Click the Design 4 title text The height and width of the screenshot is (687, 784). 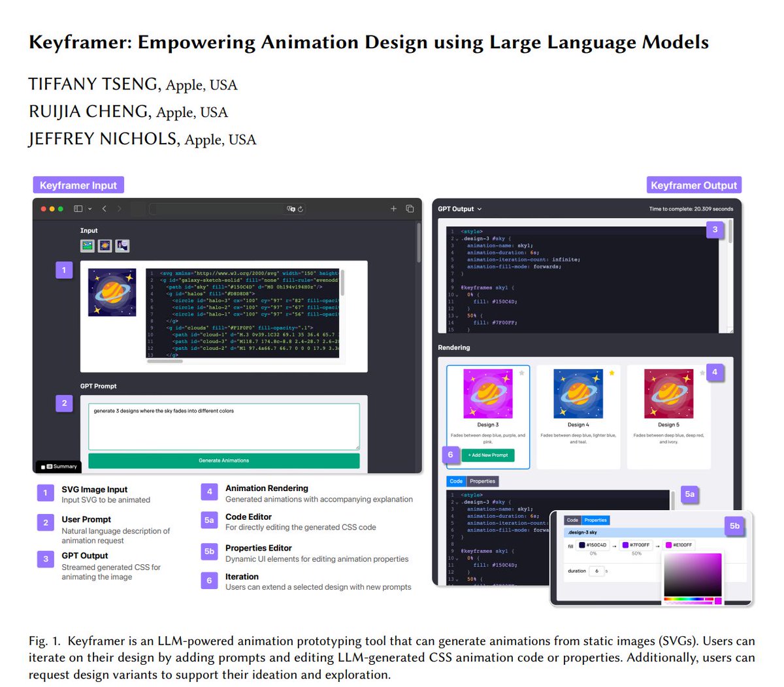(x=578, y=424)
